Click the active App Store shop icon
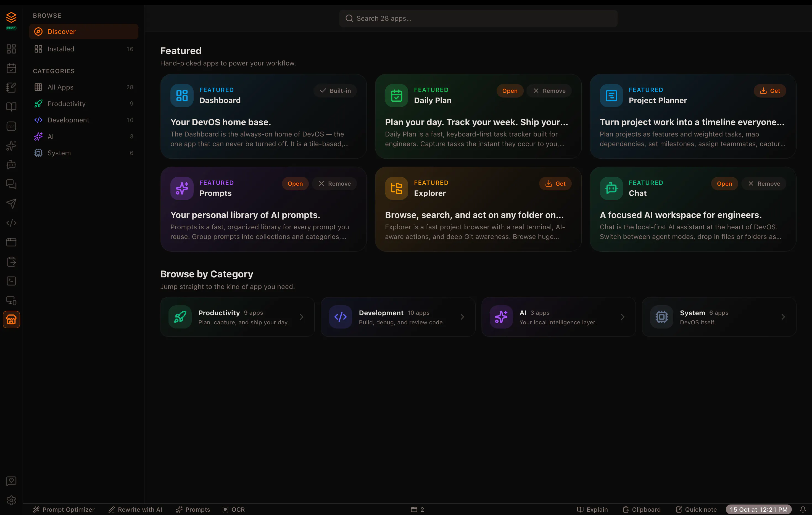Image resolution: width=812 pixels, height=515 pixels. [11, 319]
